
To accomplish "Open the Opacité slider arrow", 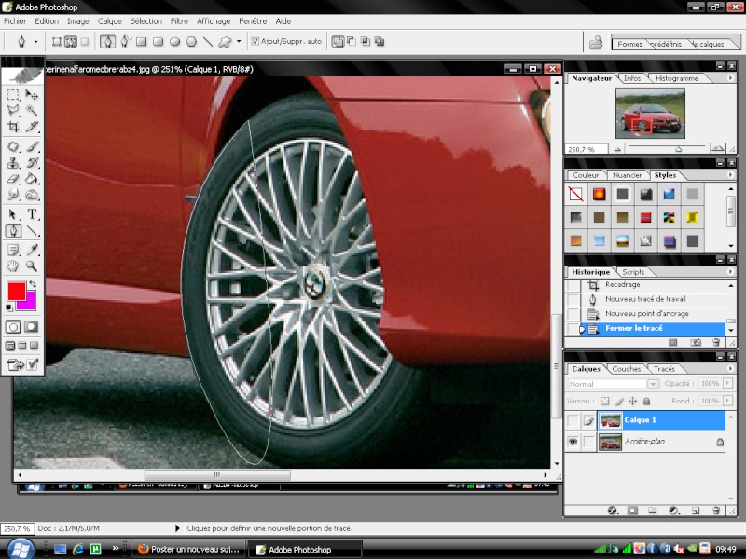I will coord(727,383).
